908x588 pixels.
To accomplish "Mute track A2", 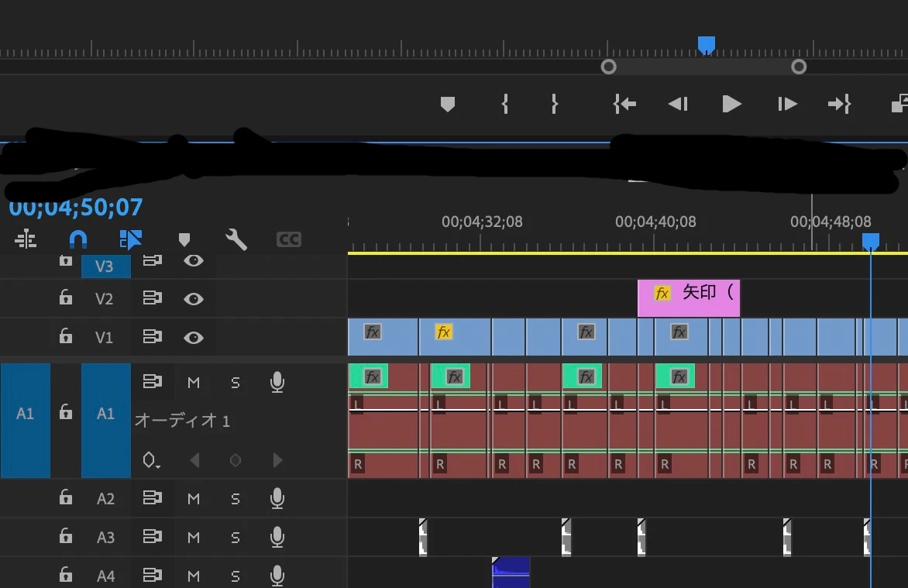I will click(x=194, y=498).
